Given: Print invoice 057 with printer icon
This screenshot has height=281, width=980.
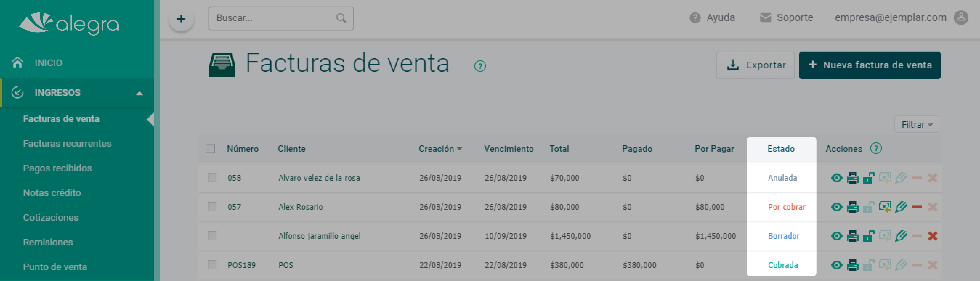Looking at the screenshot, I should click(x=853, y=207).
